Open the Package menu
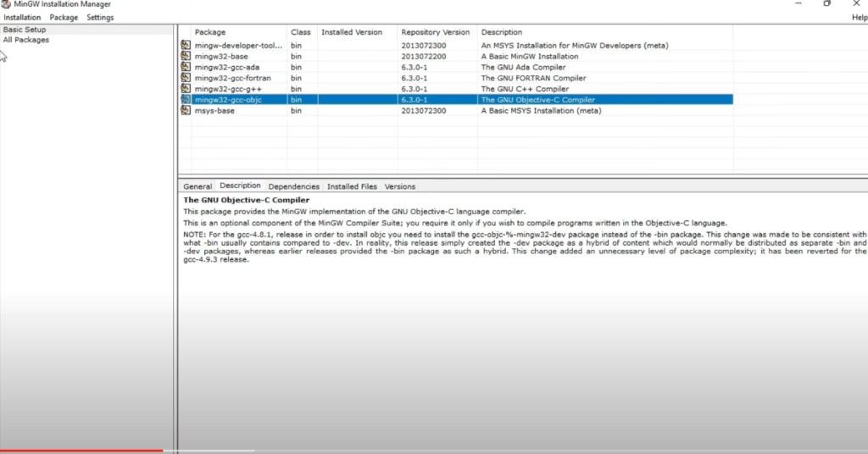The width and height of the screenshot is (868, 454). point(64,18)
